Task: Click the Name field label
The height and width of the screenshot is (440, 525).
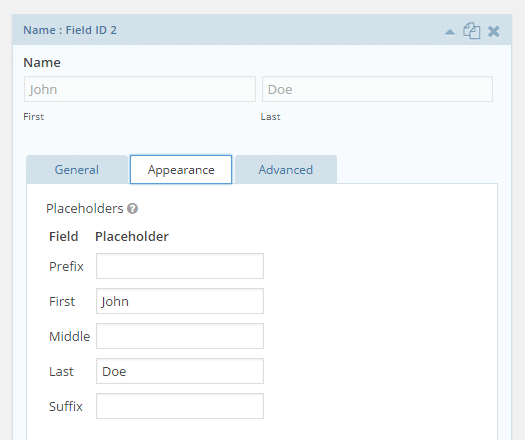Action: pos(42,63)
